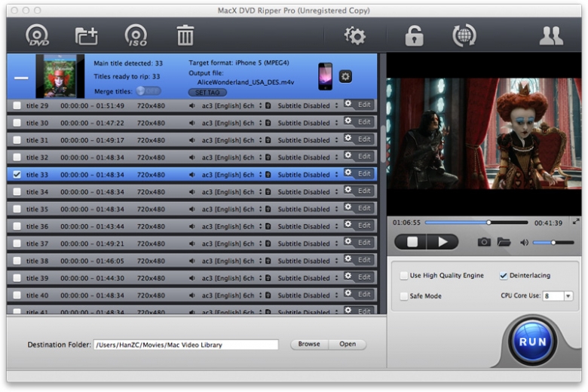
Task: Disable the Deinterlacing checkbox
Action: pyautogui.click(x=504, y=276)
